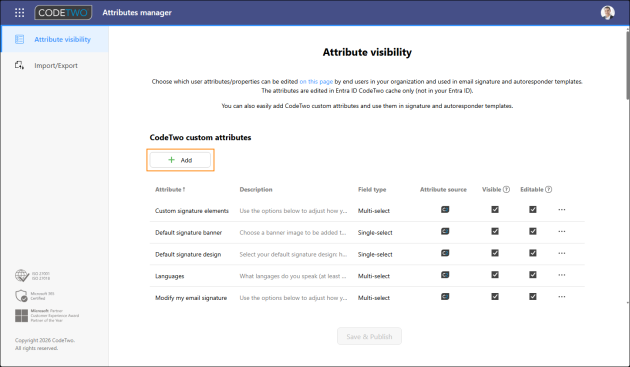
Task: Click the Microsoft Partner logo icon
Action: pyautogui.click(x=21, y=316)
